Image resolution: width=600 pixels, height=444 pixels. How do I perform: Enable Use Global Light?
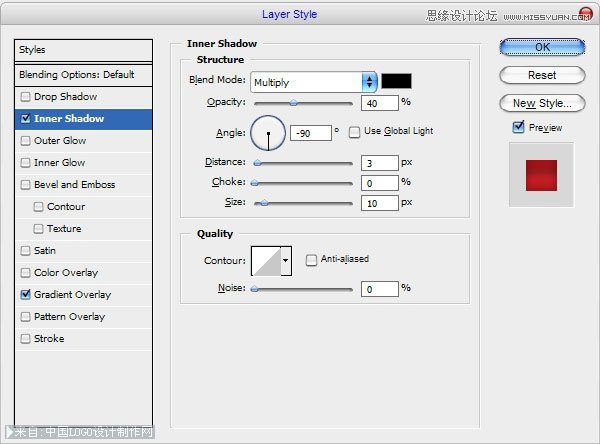(x=355, y=131)
